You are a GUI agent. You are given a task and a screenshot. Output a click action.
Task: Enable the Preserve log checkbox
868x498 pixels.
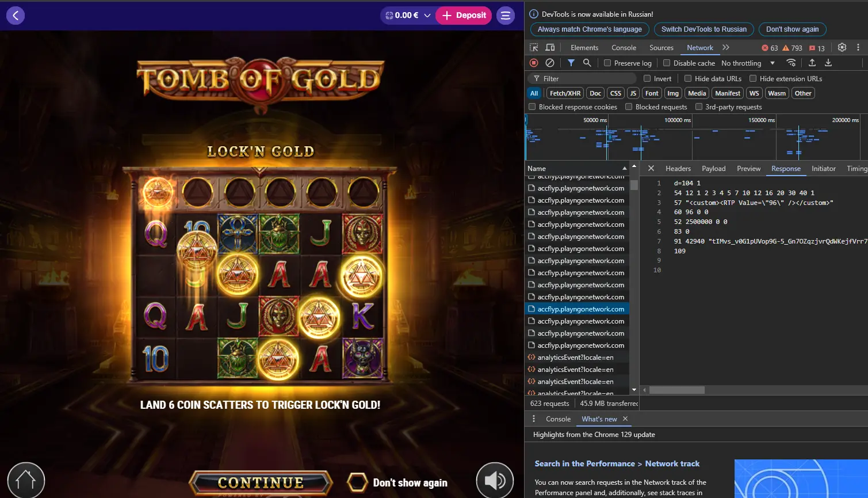pyautogui.click(x=607, y=63)
